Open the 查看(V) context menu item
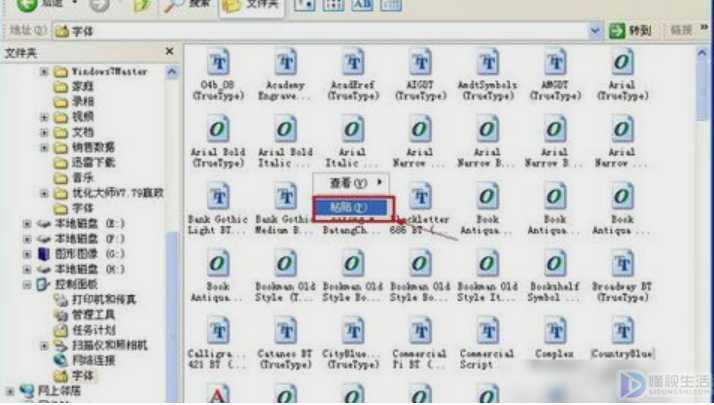 pos(351,183)
